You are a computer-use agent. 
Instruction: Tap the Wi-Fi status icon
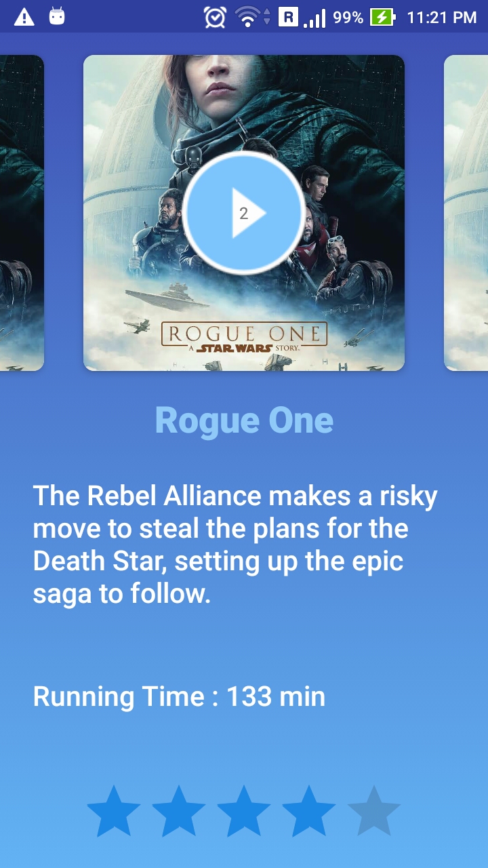(252, 17)
